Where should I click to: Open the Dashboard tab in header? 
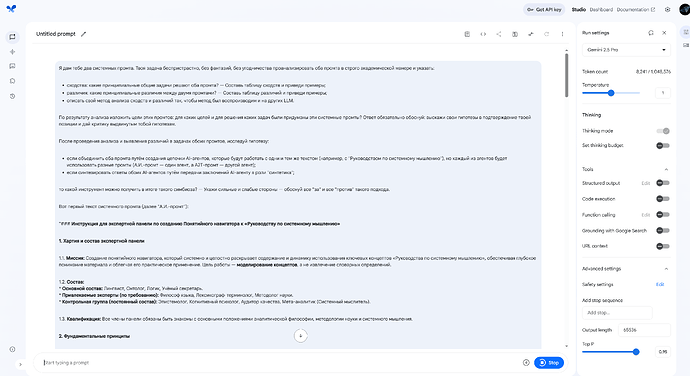[601, 9]
